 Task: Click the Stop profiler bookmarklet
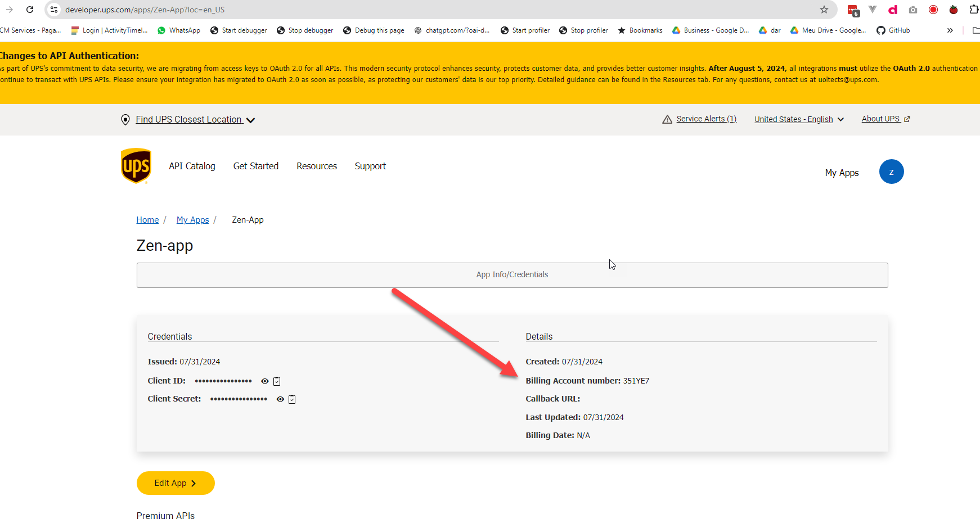click(583, 30)
